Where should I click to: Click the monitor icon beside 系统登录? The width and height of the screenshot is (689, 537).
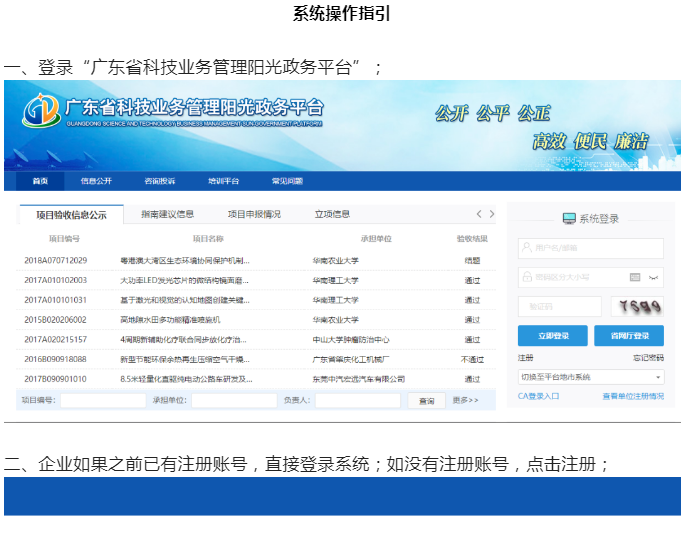point(568,219)
